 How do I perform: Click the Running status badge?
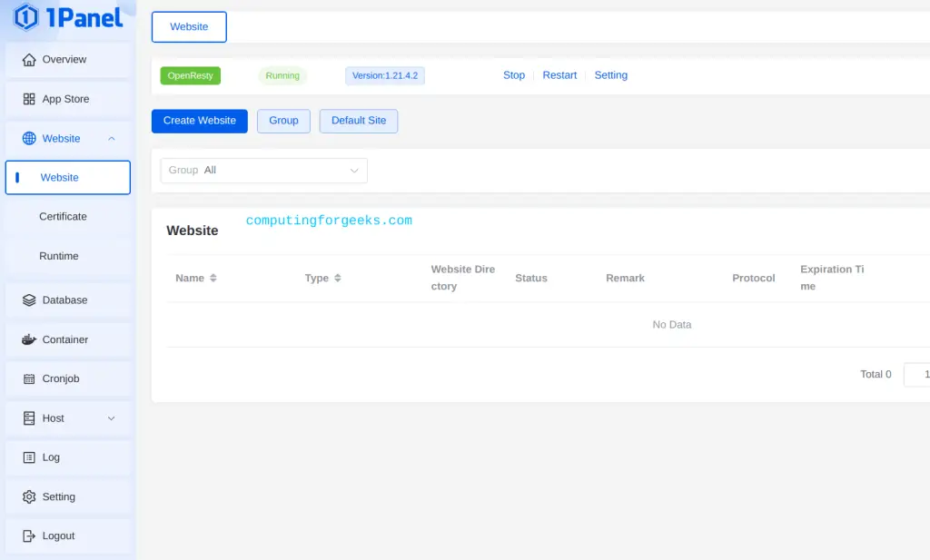click(282, 76)
